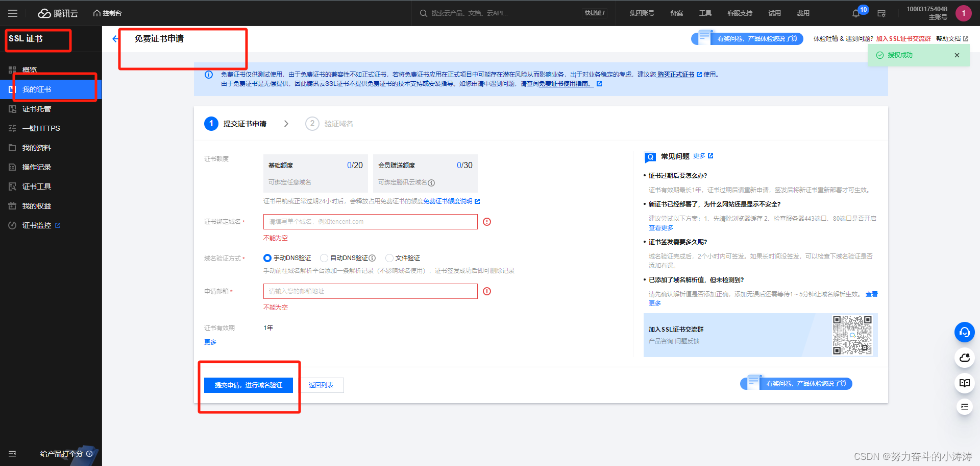Click the 操作记录 list icon
This screenshot has width=980, height=466.
(x=12, y=167)
